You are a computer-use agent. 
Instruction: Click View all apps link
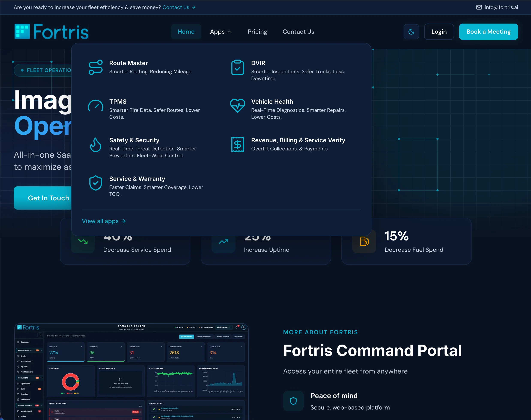click(104, 221)
